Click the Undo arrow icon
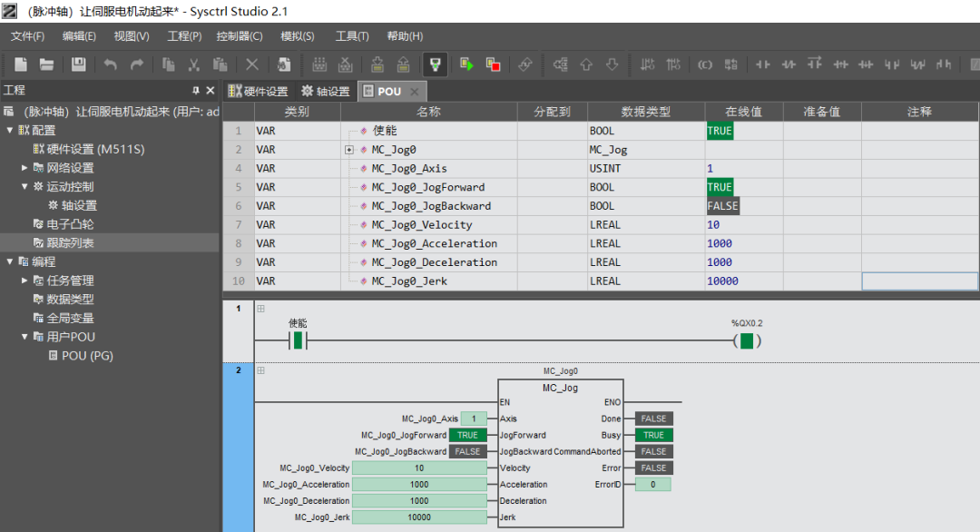Screen dimensions: 980x532 [x=111, y=64]
